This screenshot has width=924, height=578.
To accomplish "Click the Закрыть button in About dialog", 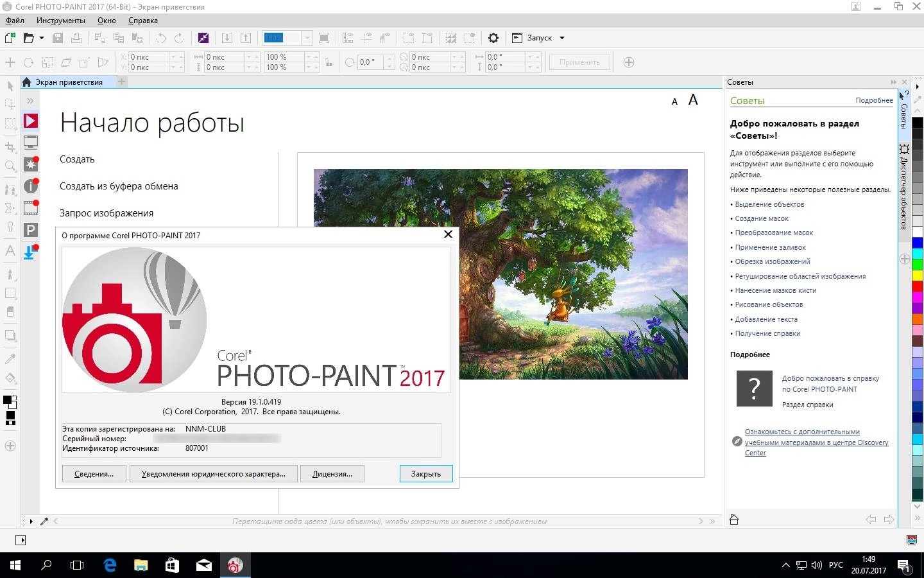I will [426, 474].
